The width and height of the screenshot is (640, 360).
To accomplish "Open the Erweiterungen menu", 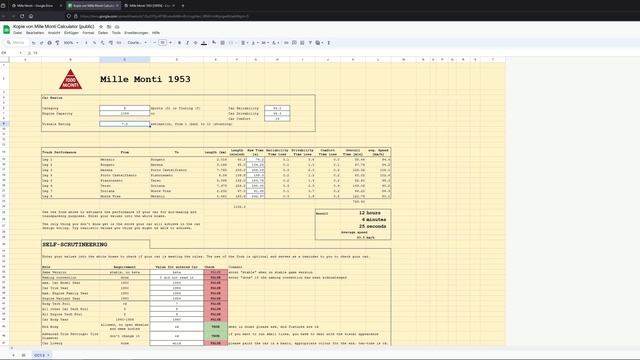I will pos(136,33).
